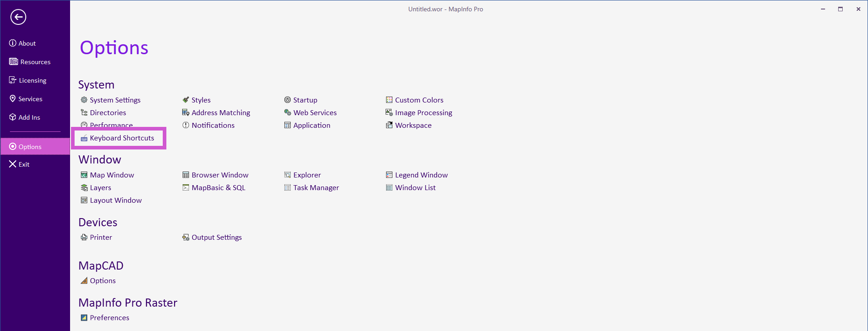868x331 pixels.
Task: Click the Exit X icon
Action: pyautogui.click(x=13, y=164)
